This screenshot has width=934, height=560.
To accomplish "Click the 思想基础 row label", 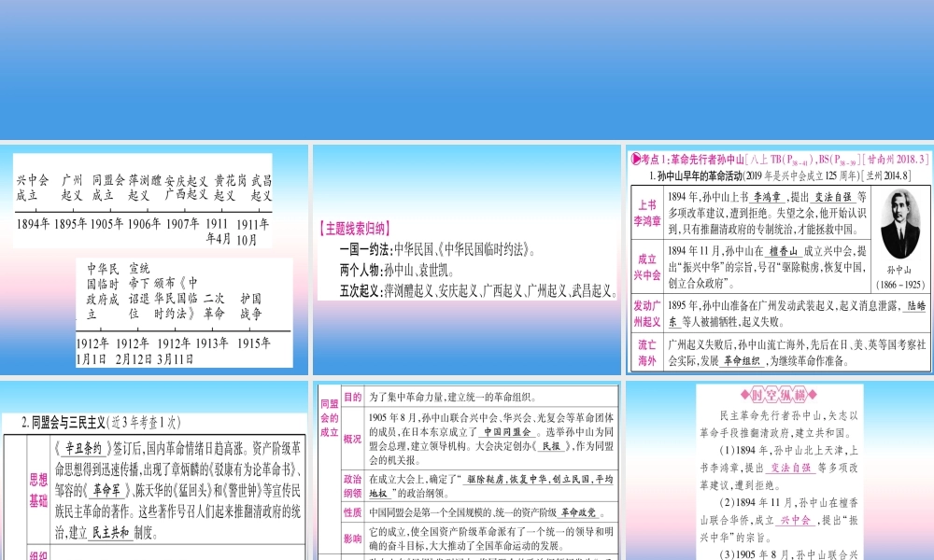I will click(x=38, y=490).
